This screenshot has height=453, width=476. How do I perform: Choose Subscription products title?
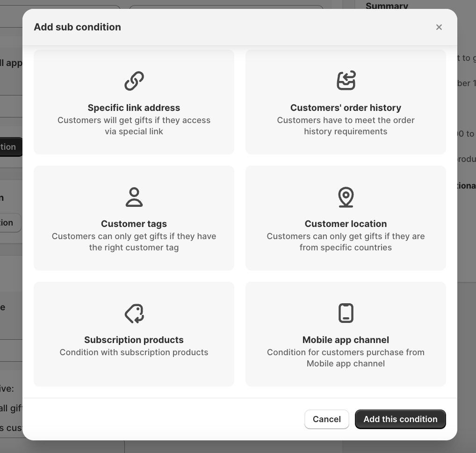(x=134, y=340)
